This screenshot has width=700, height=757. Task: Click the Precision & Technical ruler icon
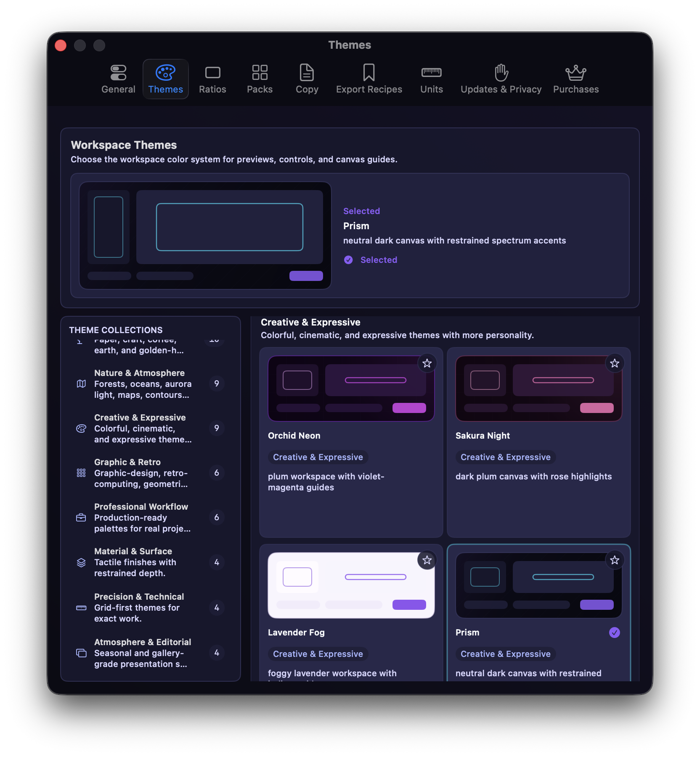81,608
